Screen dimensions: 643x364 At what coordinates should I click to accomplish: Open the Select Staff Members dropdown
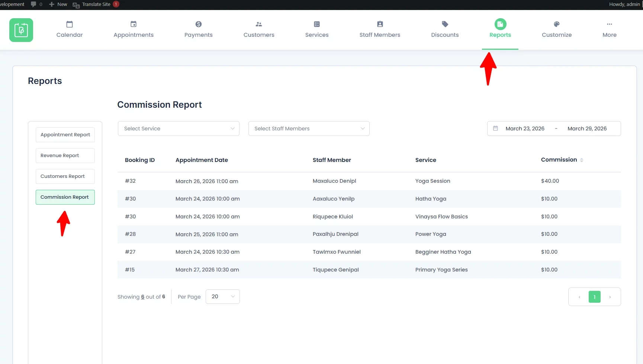tap(309, 129)
